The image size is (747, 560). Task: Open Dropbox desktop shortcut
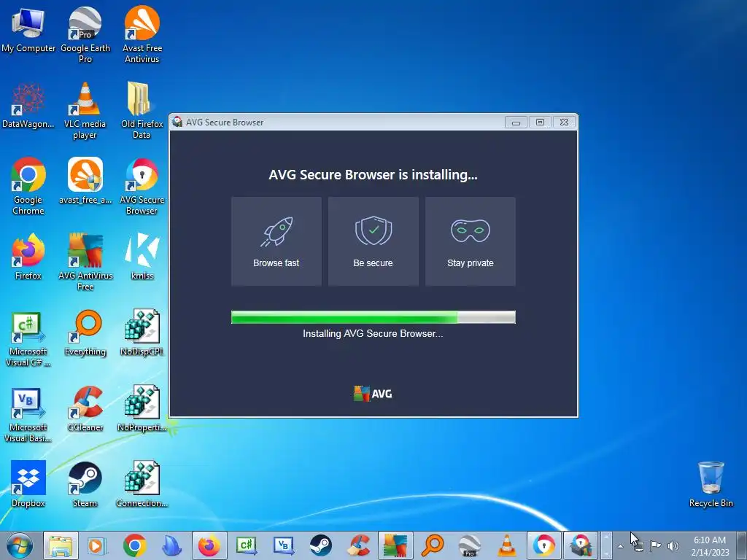pos(28,484)
